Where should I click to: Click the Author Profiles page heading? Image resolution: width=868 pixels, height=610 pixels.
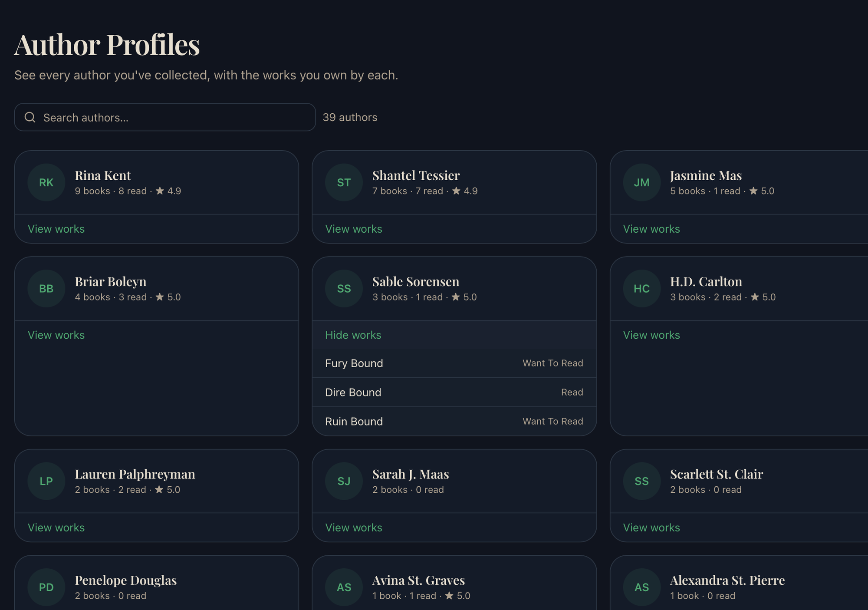pyautogui.click(x=107, y=45)
